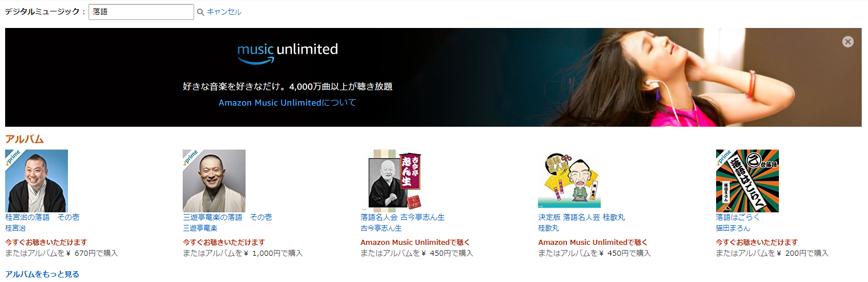Click ¥200 purchase link for 落語はごらく

(x=772, y=253)
